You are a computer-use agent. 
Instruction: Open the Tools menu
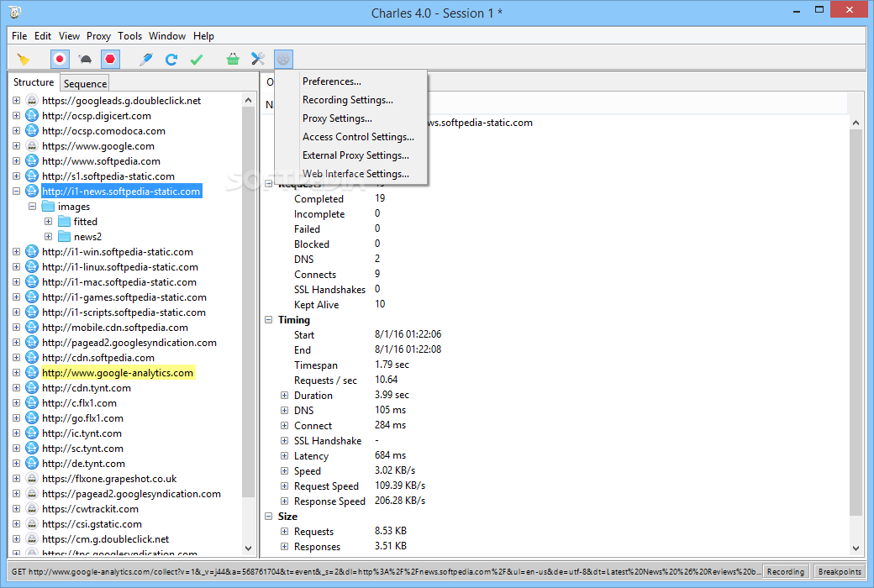tap(130, 35)
